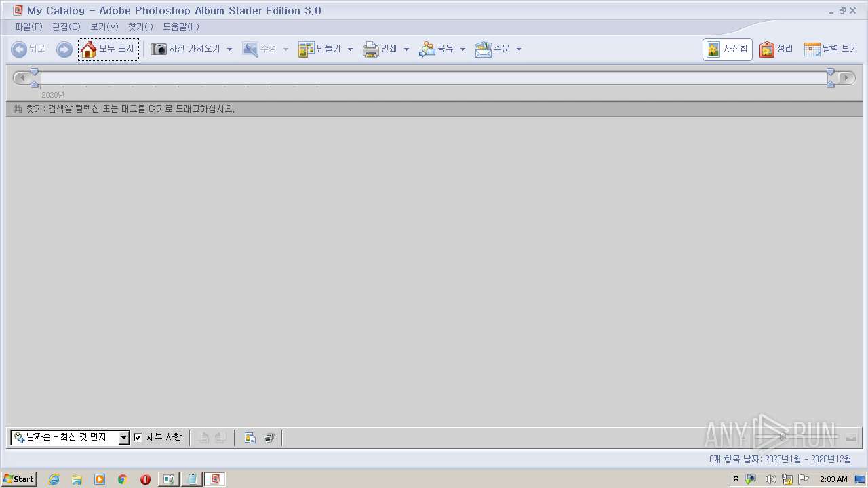Screen dimensions: 868x488
Task: Show all photos with 모두 표시
Action: pos(108,49)
